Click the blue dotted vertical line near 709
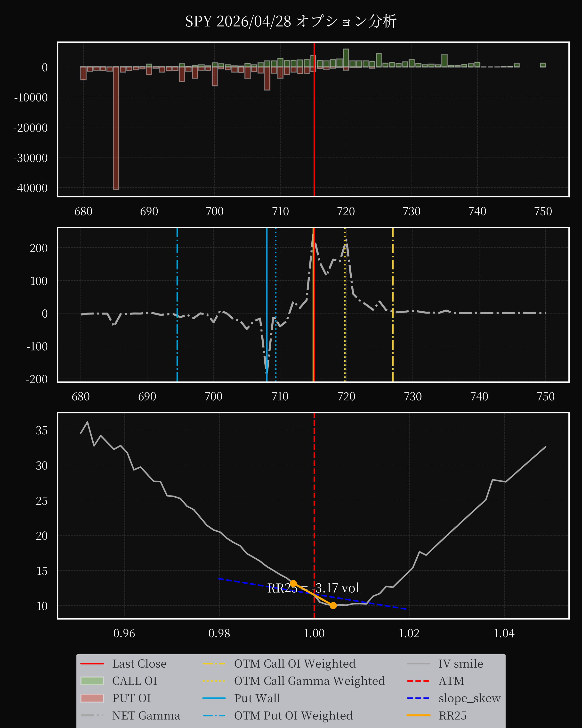This screenshot has width=582, height=728. coord(276,305)
